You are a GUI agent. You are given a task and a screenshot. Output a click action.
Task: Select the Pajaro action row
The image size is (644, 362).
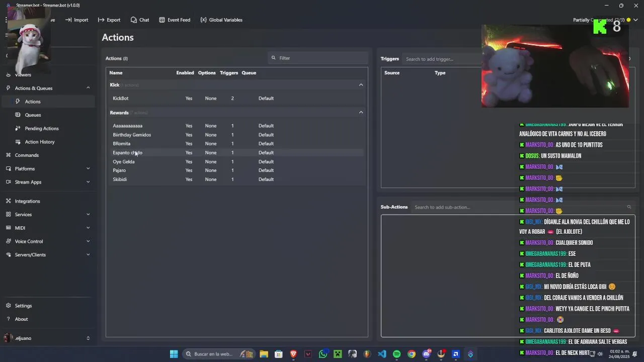coord(236,170)
